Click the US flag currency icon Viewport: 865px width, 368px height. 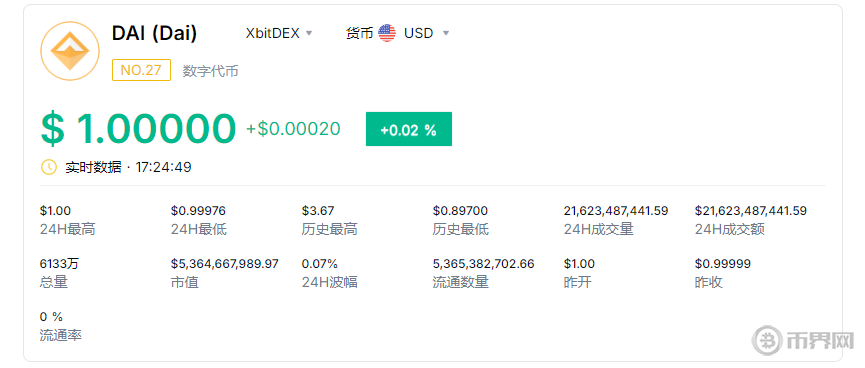click(387, 33)
